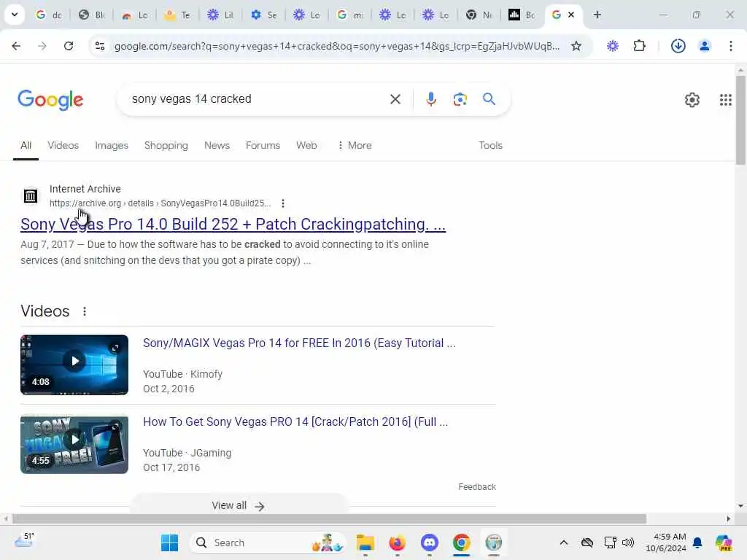747x560 pixels.
Task: Open volume control in system tray
Action: [x=628, y=542]
